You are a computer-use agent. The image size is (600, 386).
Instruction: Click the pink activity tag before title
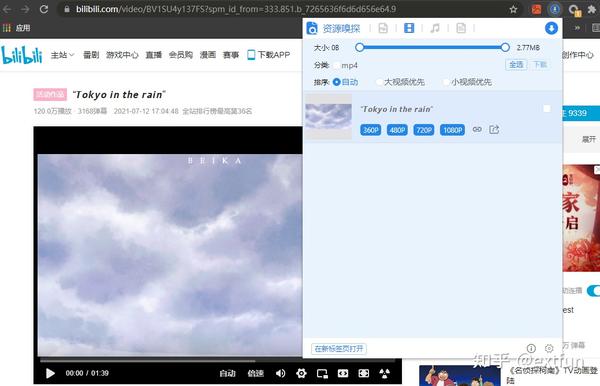click(50, 94)
